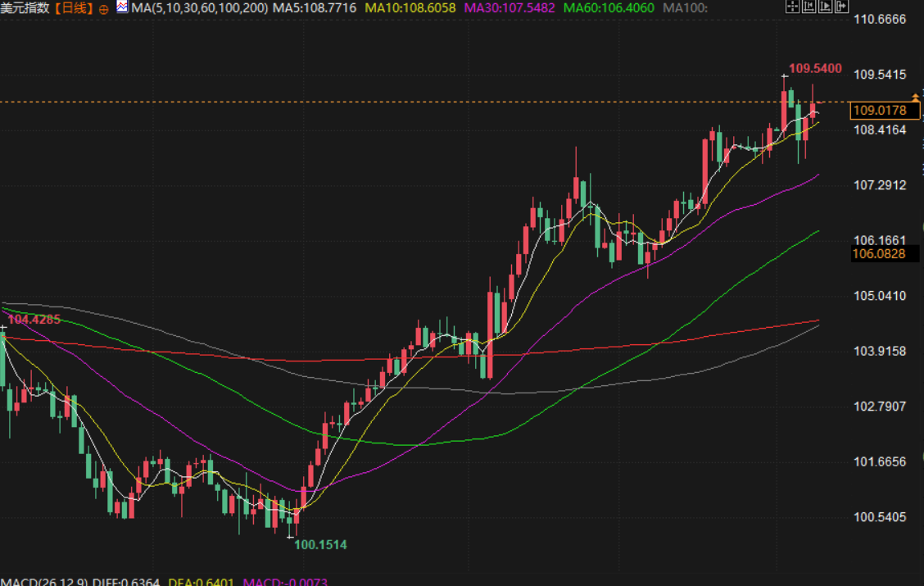924x586 pixels.
Task: Click the orange bell marker above current price
Action: [x=915, y=98]
